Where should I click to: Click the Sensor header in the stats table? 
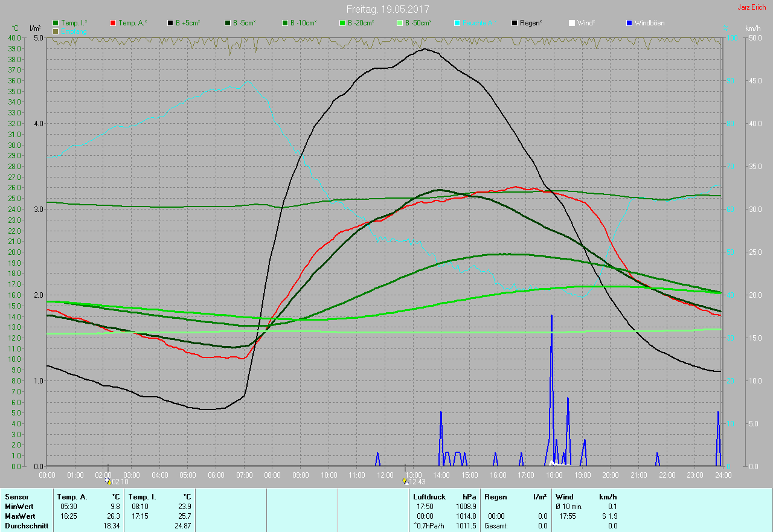coord(16,497)
